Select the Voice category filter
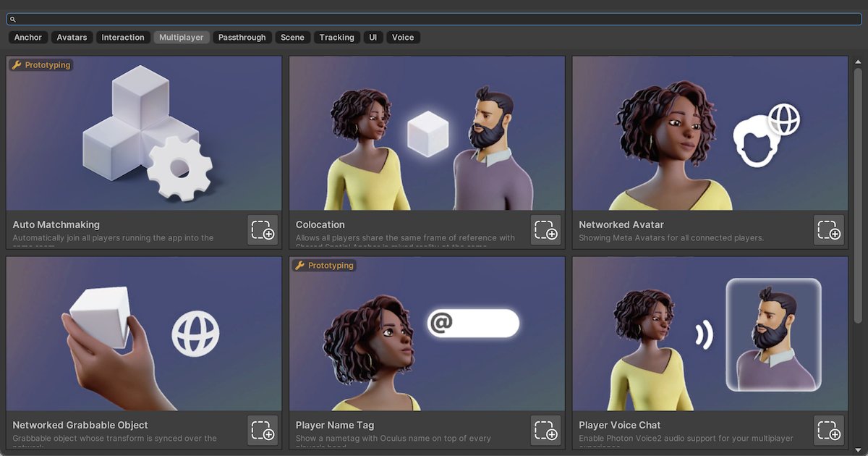Screen dimensions: 868x456 [403, 37]
